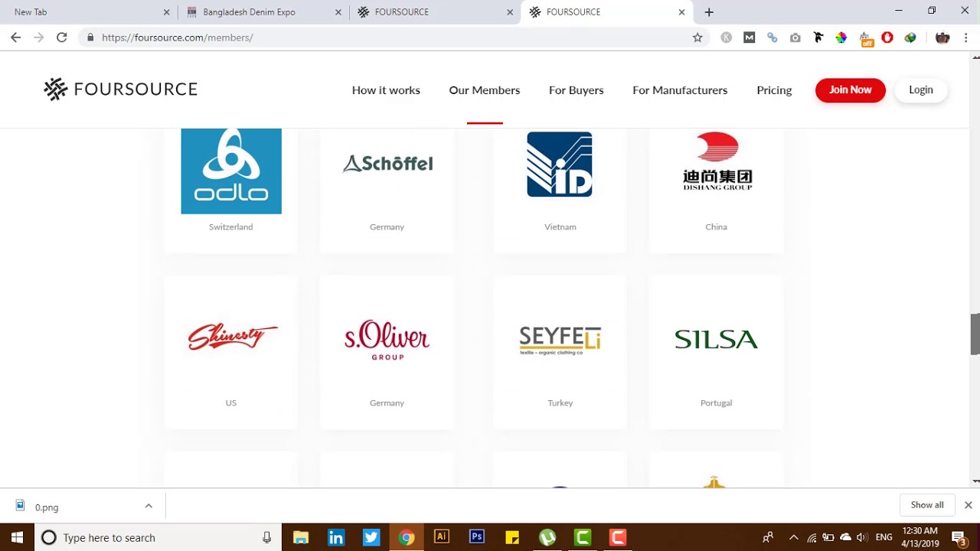Viewport: 980px width, 551px height.
Task: Open the How it works menu
Action: (386, 90)
